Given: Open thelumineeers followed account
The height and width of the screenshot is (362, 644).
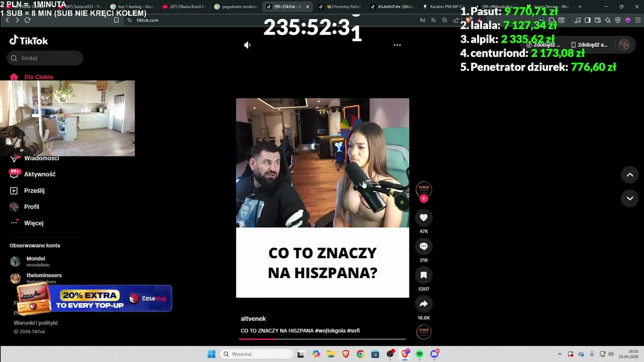Looking at the screenshot, I should (36, 278).
